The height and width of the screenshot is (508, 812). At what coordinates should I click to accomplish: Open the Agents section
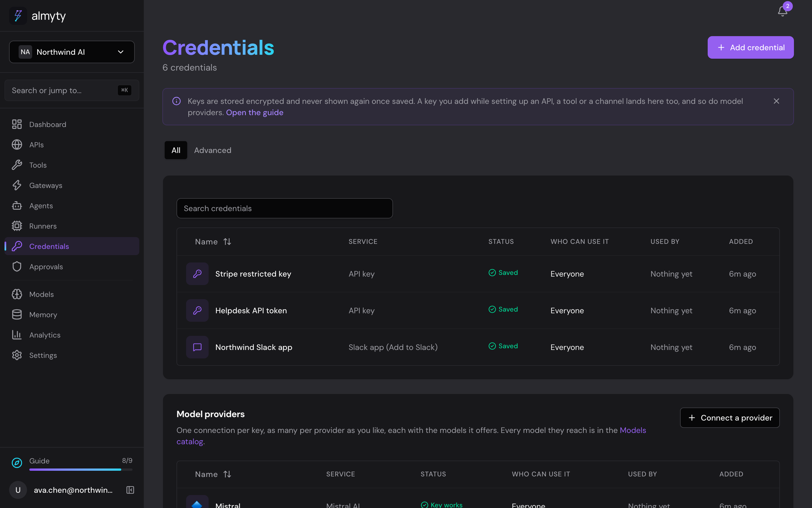pyautogui.click(x=72, y=206)
